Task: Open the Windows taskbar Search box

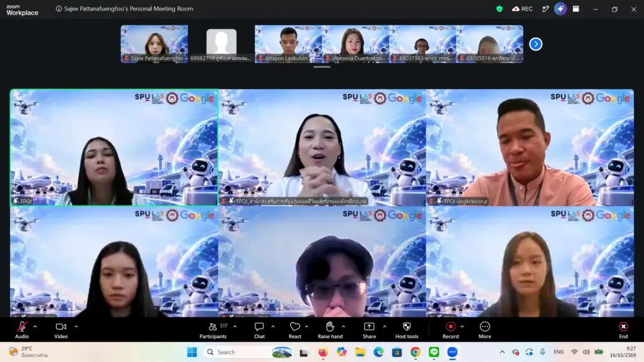Action: coord(237,352)
